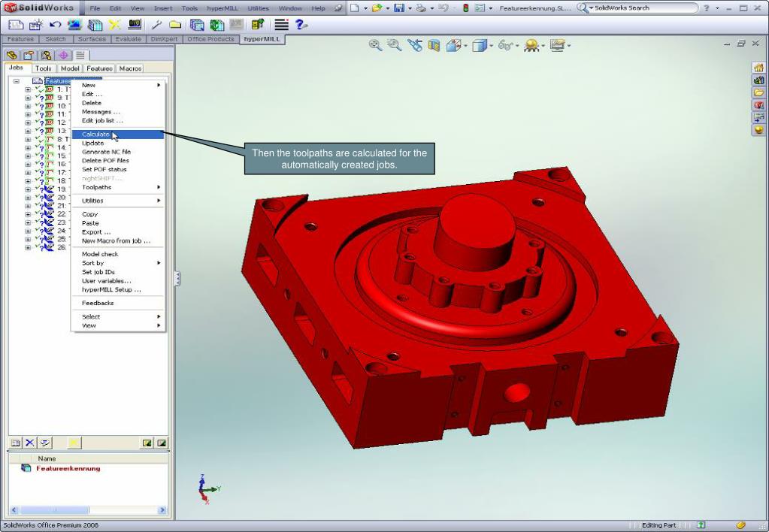Viewport: 769px width, 532px height.
Task: Open the Macros tab in hyperMILL browser
Action: click(130, 68)
